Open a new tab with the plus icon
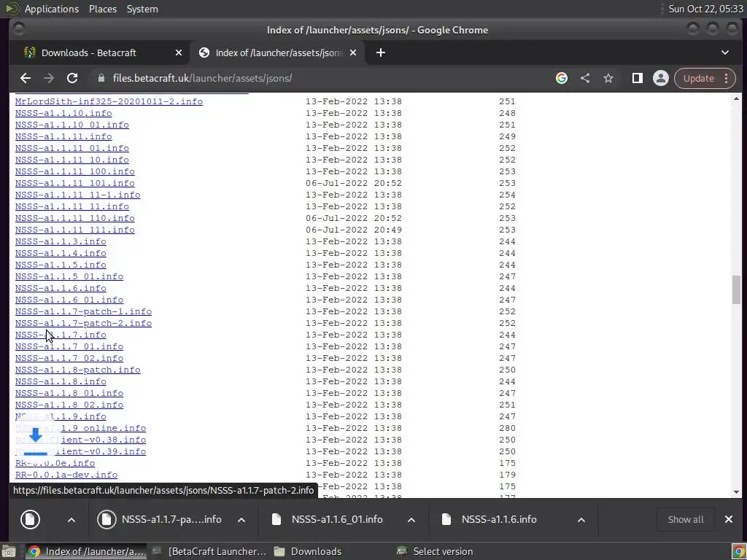The height and width of the screenshot is (560, 747). [x=381, y=52]
